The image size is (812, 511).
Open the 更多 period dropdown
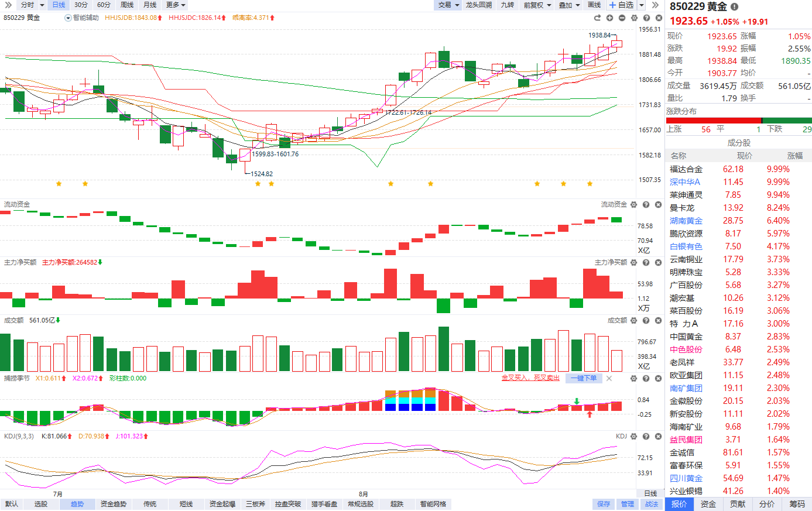coord(176,5)
